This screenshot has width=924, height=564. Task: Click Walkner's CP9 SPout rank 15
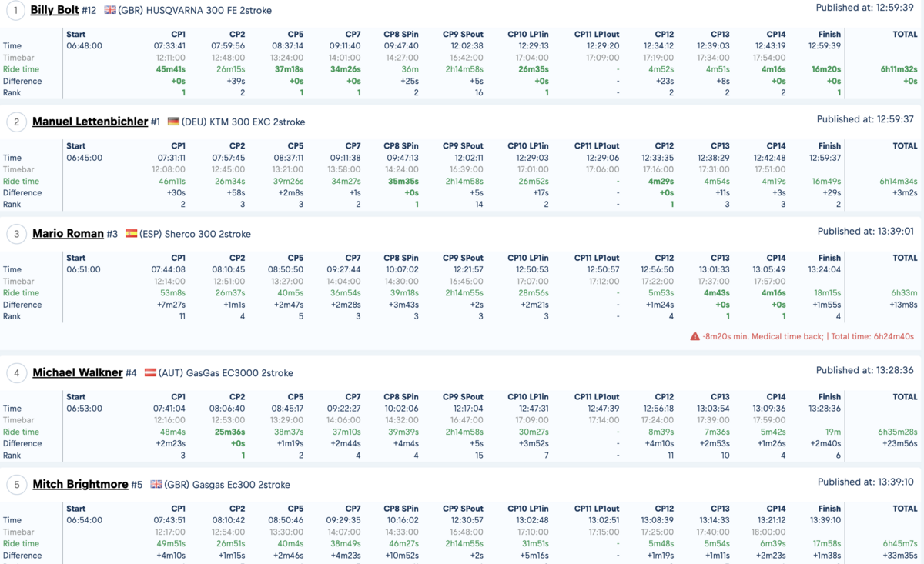pos(479,455)
